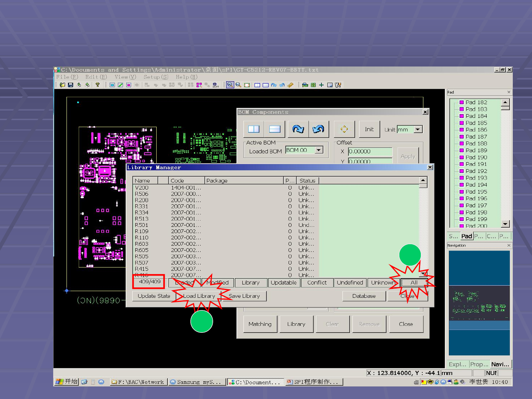Viewport: 532px width, 399px height.
Task: Click the rotate clockwise button in BOM Components
Action: 298,129
